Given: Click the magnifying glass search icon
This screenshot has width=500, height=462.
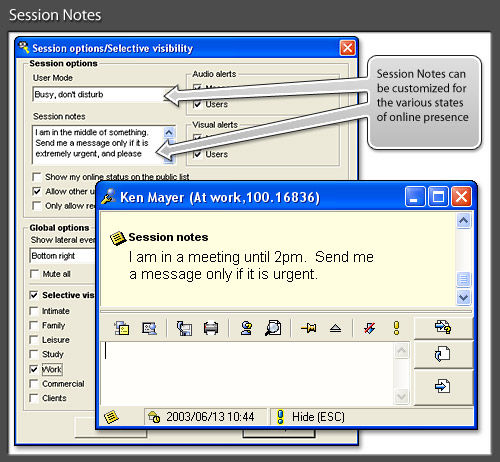Looking at the screenshot, I should tap(273, 328).
